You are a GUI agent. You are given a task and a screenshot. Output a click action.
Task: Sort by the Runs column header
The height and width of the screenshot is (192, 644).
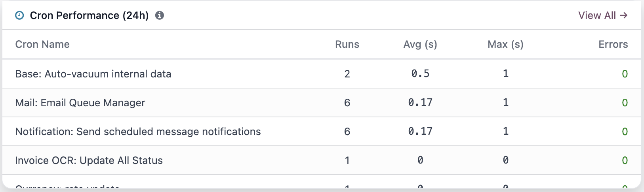point(347,44)
